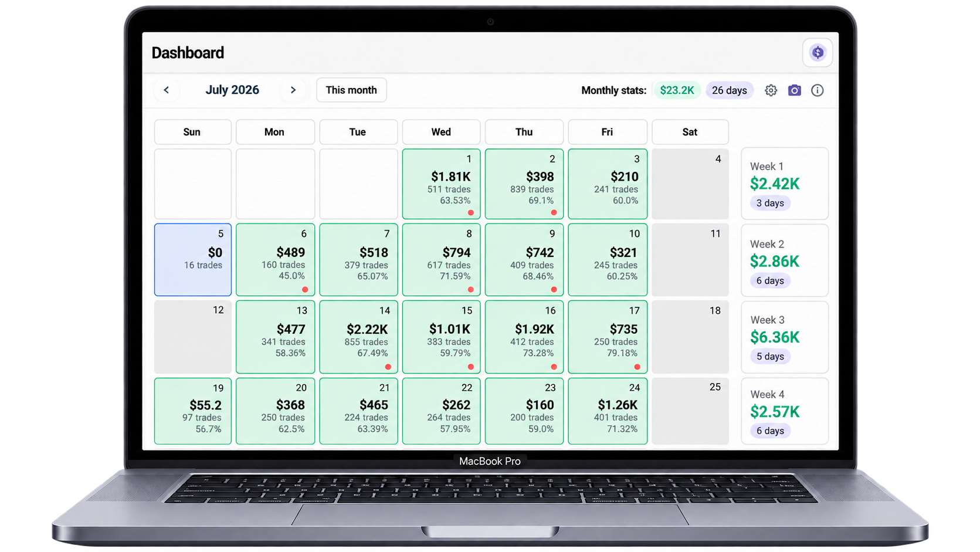This screenshot has width=980, height=552.
Task: Click the Saturday July 25 cell
Action: point(690,411)
